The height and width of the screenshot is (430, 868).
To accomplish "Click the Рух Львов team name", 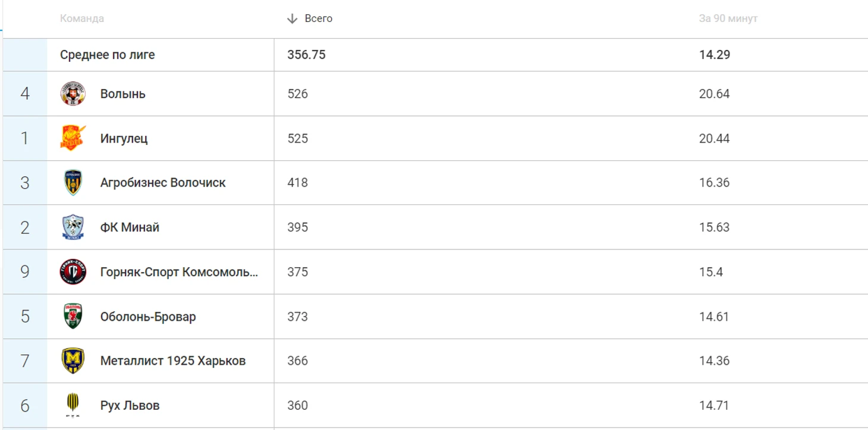I will (x=130, y=405).
